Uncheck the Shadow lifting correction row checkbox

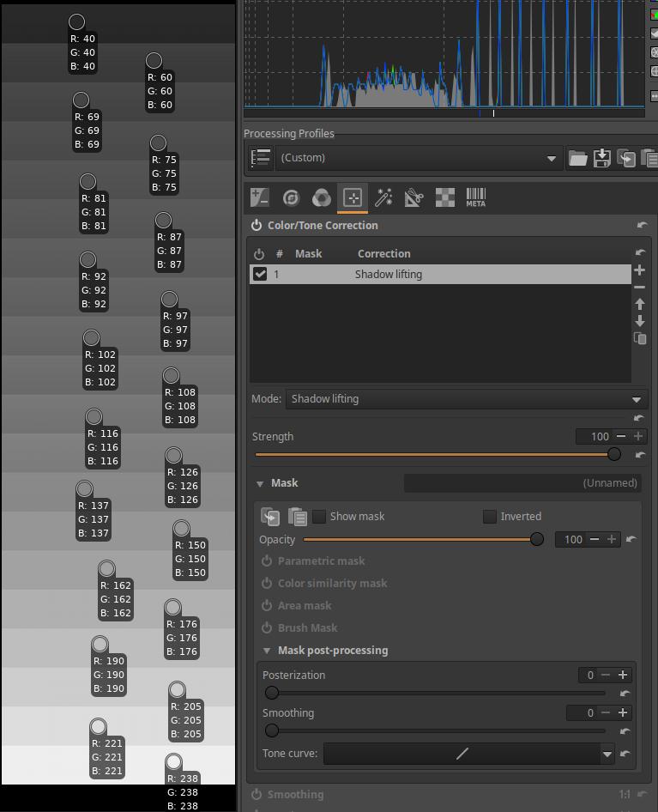click(x=260, y=275)
